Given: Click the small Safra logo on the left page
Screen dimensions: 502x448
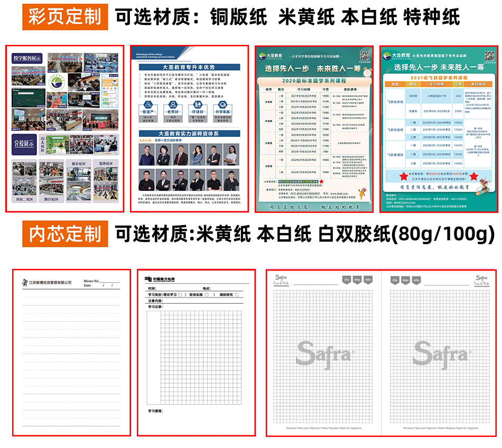Looking at the screenshot, I should point(281,279).
